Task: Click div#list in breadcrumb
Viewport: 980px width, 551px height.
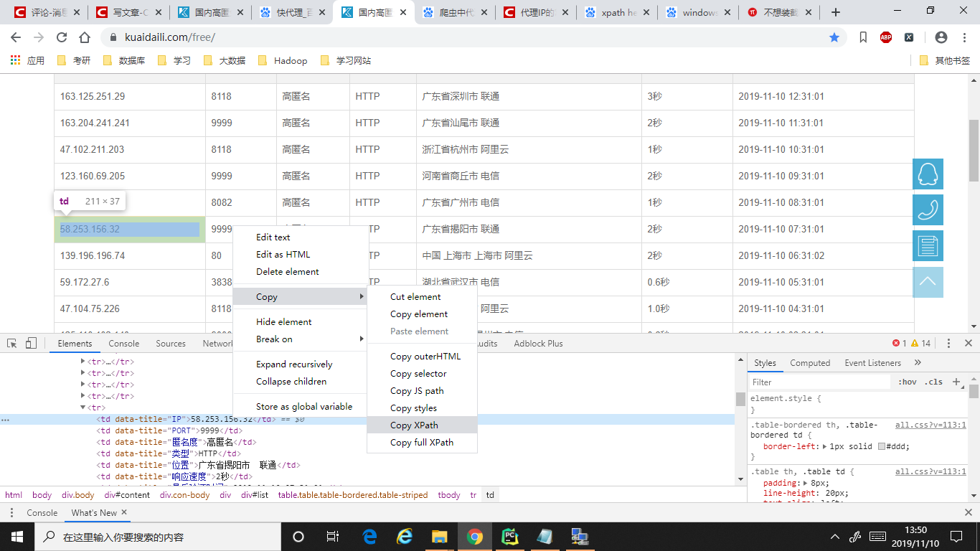Action: point(254,495)
